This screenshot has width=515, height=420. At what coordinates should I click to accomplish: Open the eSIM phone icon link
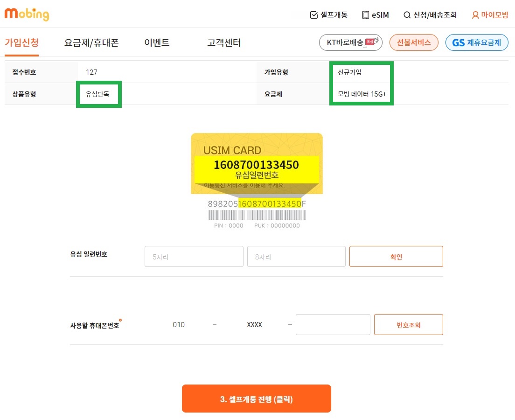coord(376,15)
